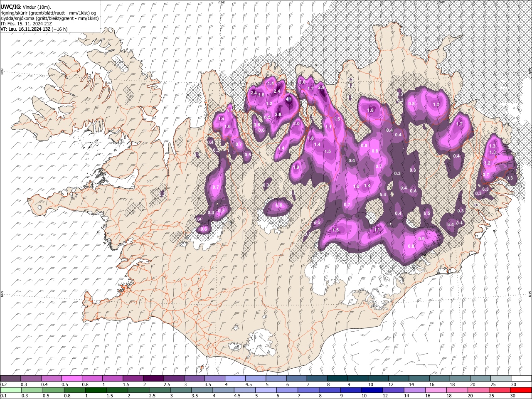Viewport: 532px width, 399px height.
Task: Select the 'IT: Fös. 15. 11. 2024 21Z' line
Action: click(26, 24)
